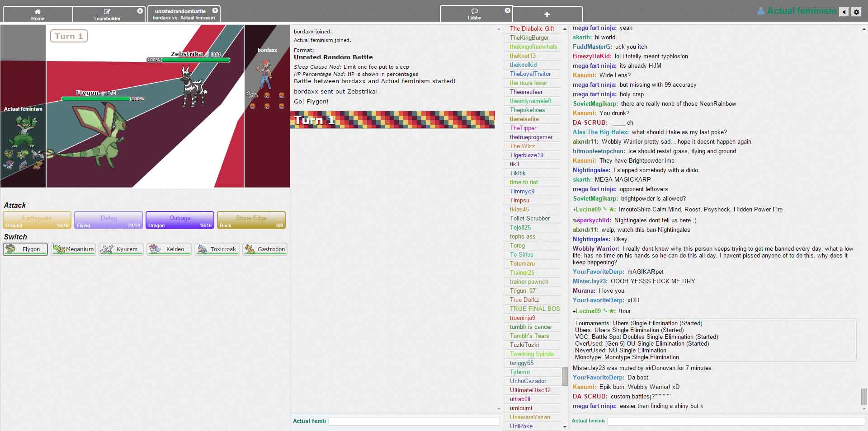Click the Turn 1 banner in battle log

point(392,120)
